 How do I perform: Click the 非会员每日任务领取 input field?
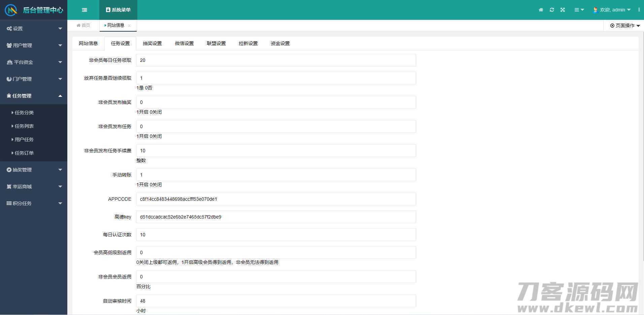276,60
